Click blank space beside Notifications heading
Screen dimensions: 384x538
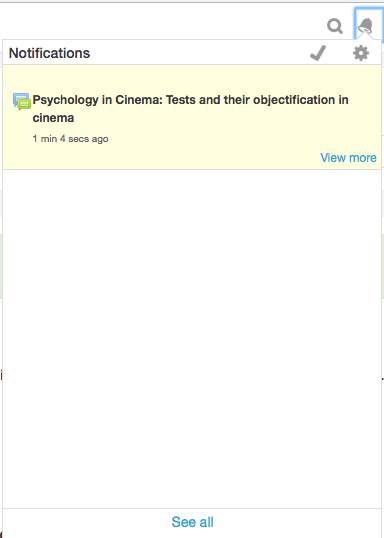click(x=199, y=53)
